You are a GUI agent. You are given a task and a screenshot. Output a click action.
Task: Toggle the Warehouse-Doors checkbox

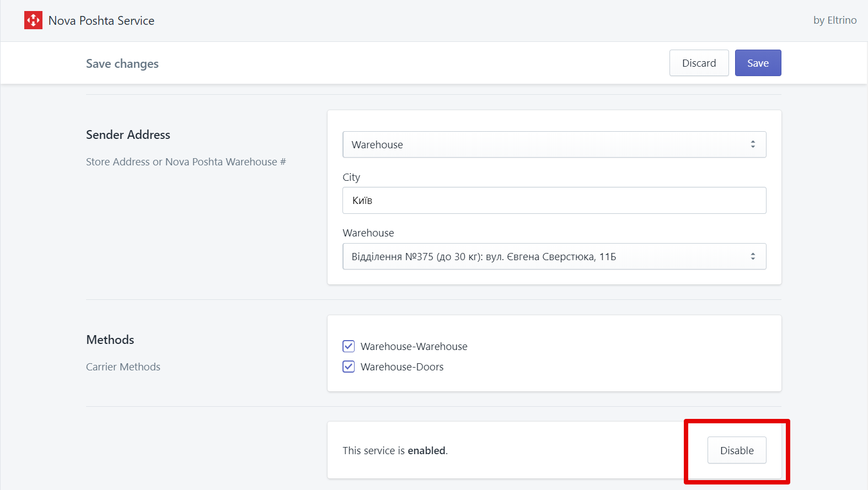coord(349,367)
